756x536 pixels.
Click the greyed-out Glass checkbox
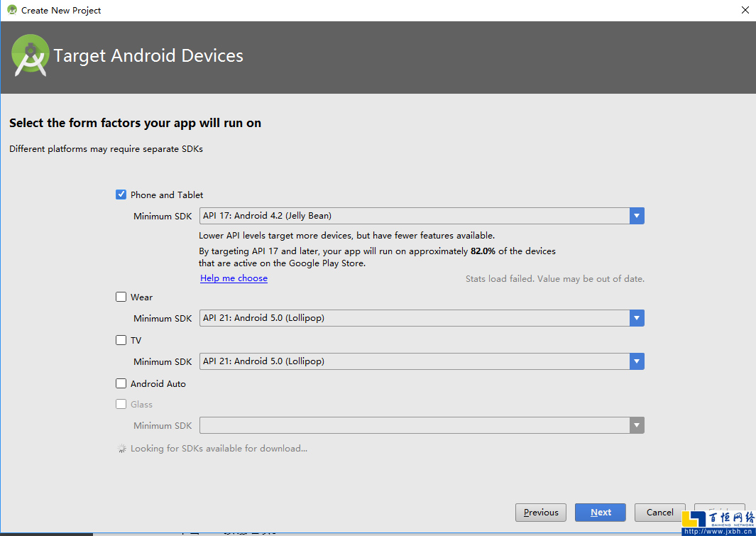121,404
